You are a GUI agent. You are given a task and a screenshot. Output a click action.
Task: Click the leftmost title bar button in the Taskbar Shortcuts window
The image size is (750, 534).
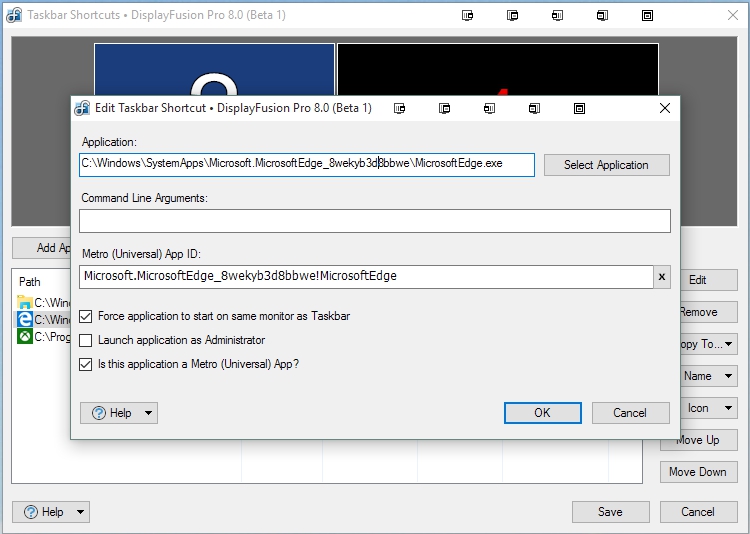(467, 15)
